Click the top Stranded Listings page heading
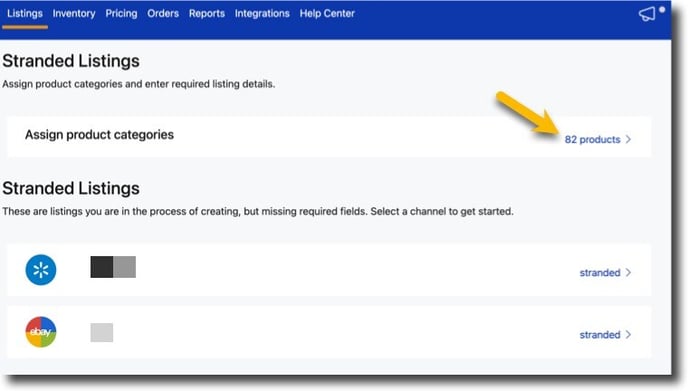Image resolution: width=688 pixels, height=391 pixels. coord(71,61)
